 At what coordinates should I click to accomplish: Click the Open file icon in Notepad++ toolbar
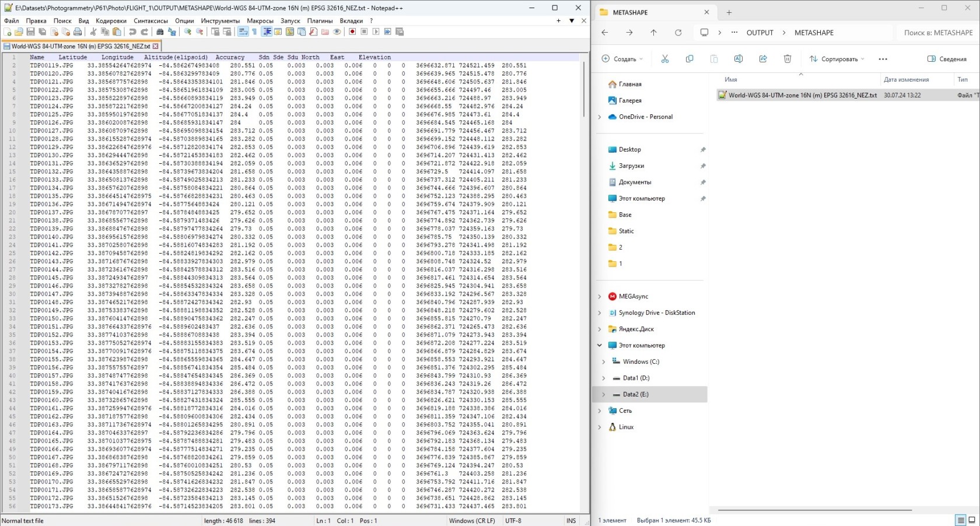click(19, 31)
